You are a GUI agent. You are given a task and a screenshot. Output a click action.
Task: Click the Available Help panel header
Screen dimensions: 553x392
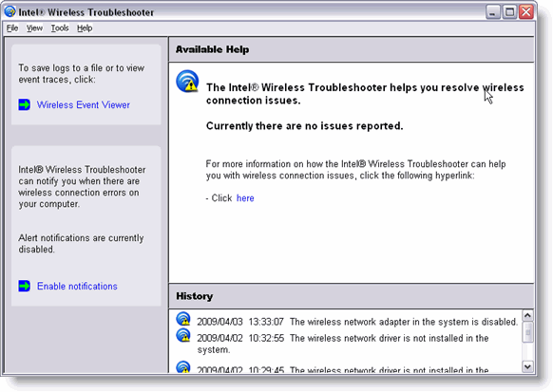pos(352,49)
